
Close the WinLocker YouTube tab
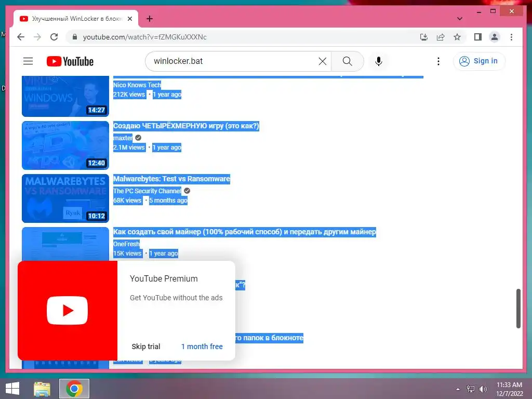tap(129, 19)
